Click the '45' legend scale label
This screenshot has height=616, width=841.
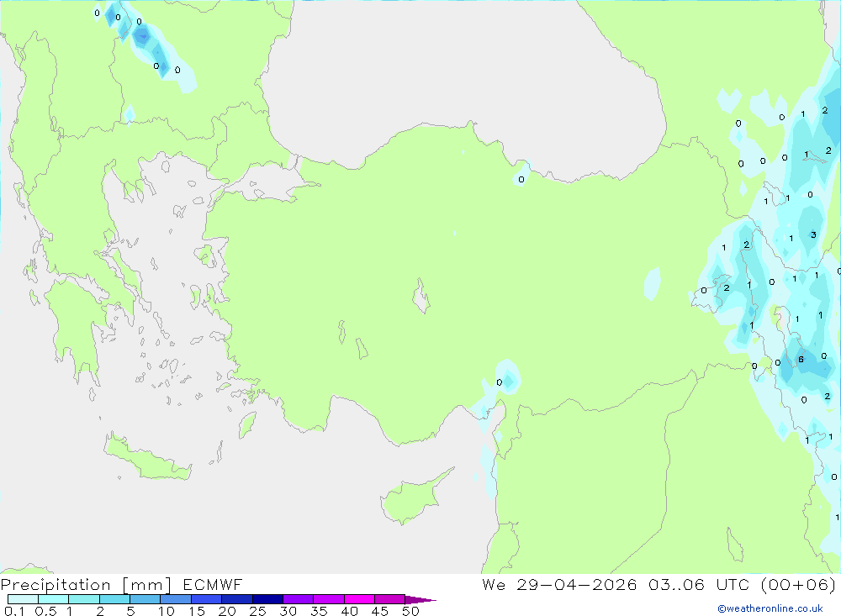(x=380, y=611)
